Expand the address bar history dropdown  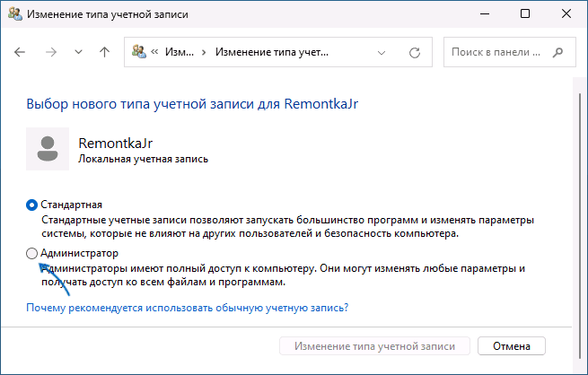click(x=382, y=52)
